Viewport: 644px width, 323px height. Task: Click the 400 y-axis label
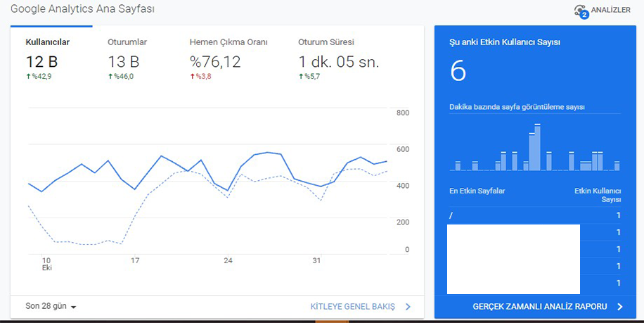403,186
